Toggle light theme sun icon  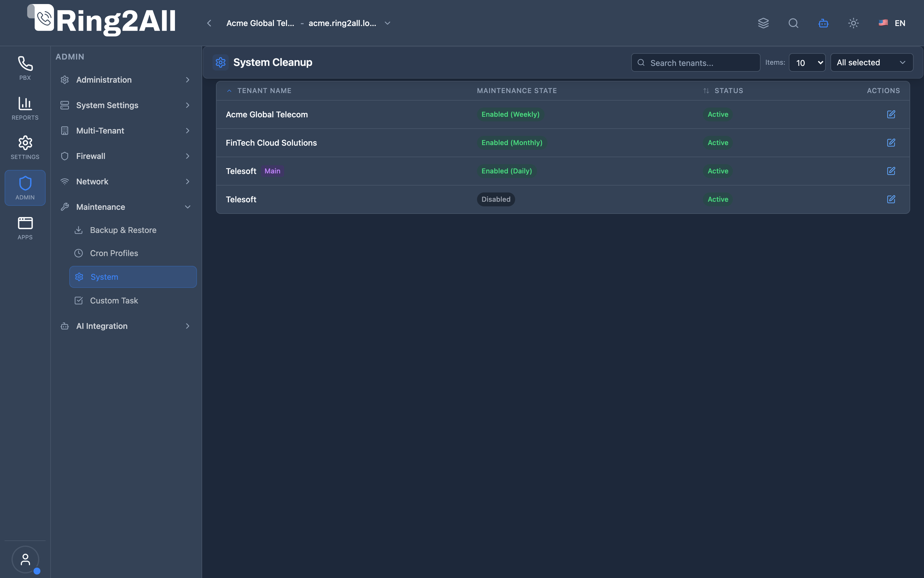point(853,23)
